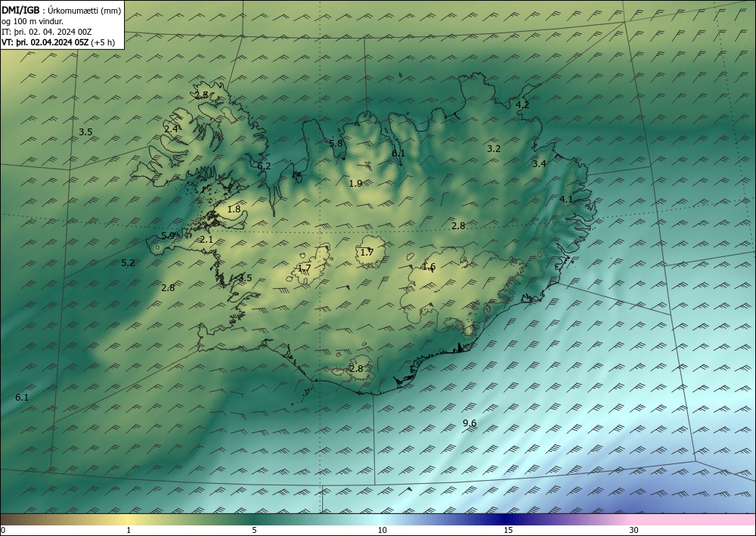The width and height of the screenshot is (756, 536).
Task: Click the 5.8 value on the map
Action: [336, 143]
